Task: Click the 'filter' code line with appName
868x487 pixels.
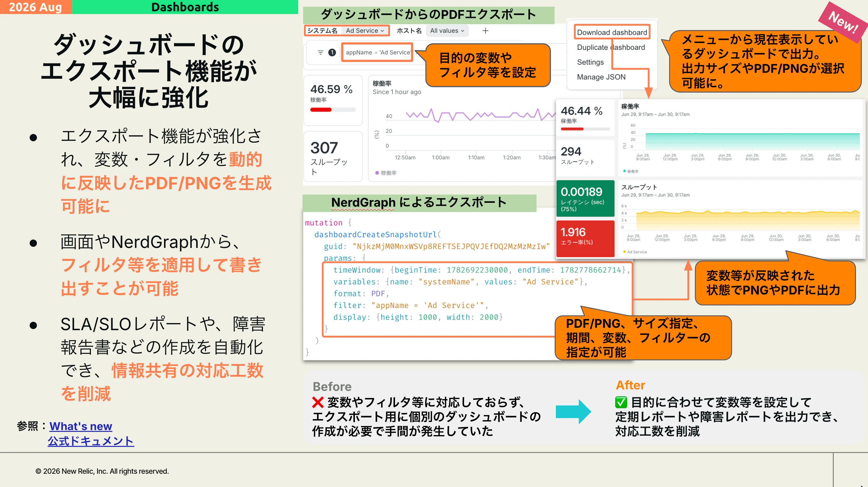Action: coord(410,305)
